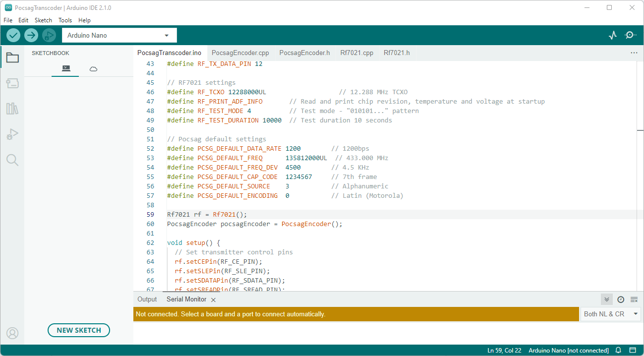Click PCSG_DEFAULT_DATA_RATE on line 52
The image size is (644, 356).
[x=239, y=149]
